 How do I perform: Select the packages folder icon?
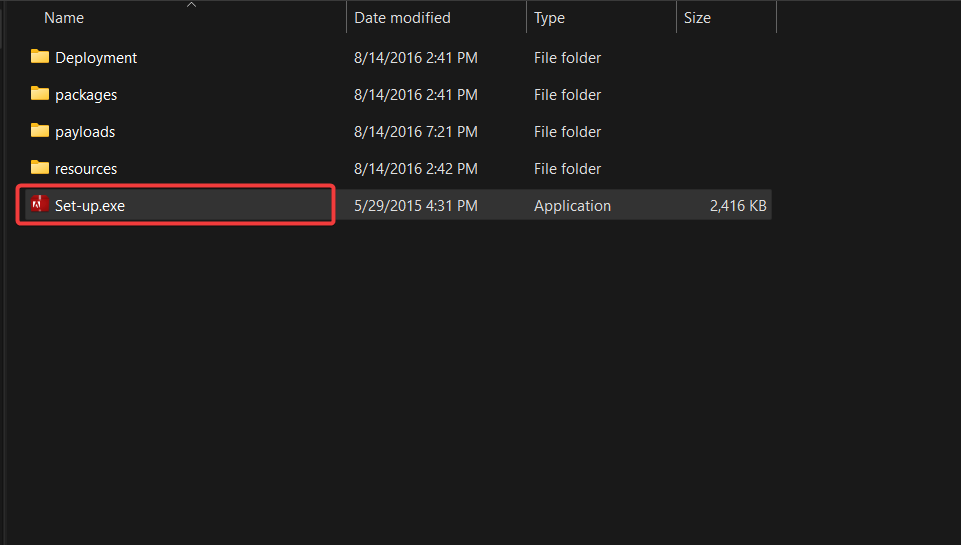click(x=40, y=94)
